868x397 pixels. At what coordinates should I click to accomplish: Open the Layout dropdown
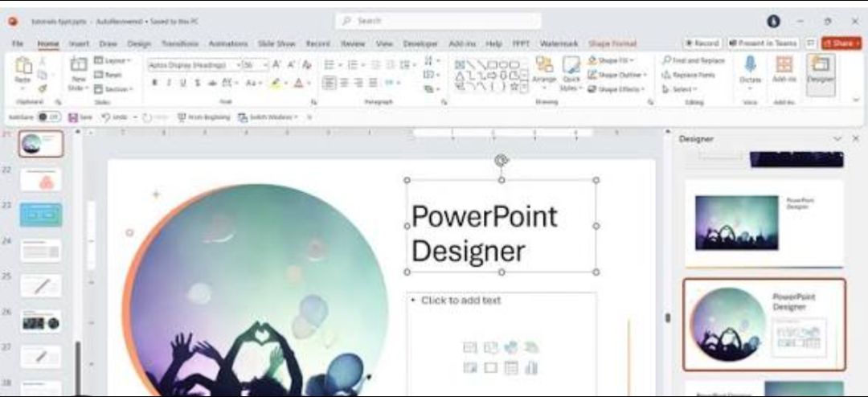(113, 60)
